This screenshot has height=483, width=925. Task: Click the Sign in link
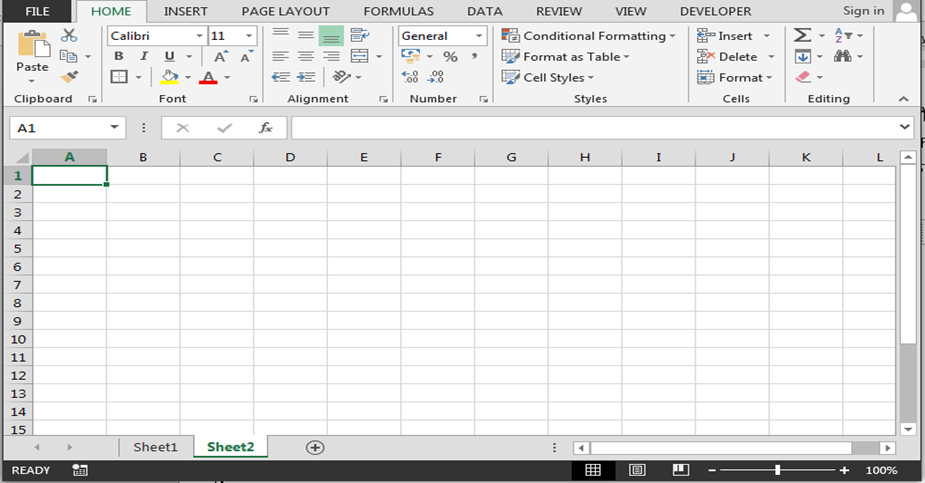[x=862, y=11]
